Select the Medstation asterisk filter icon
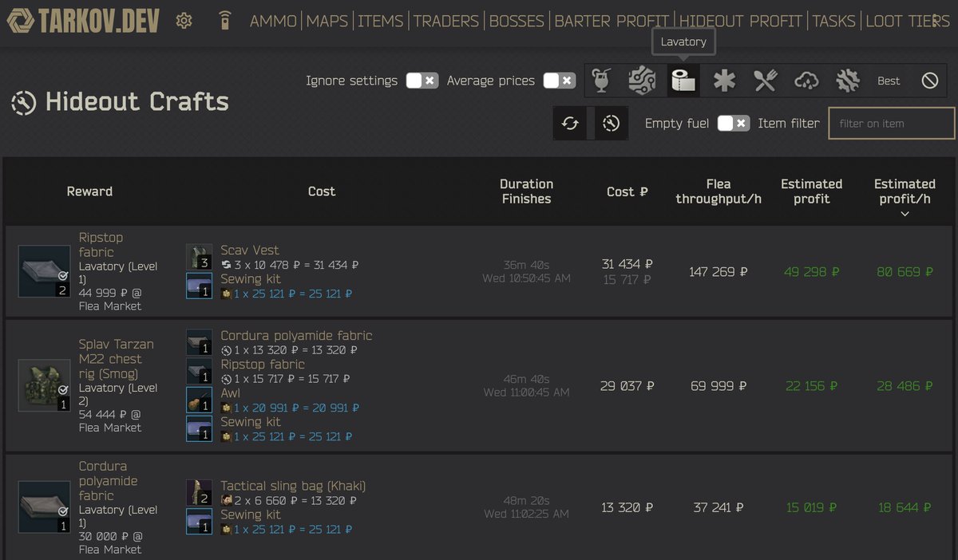958x560 pixels. click(725, 80)
